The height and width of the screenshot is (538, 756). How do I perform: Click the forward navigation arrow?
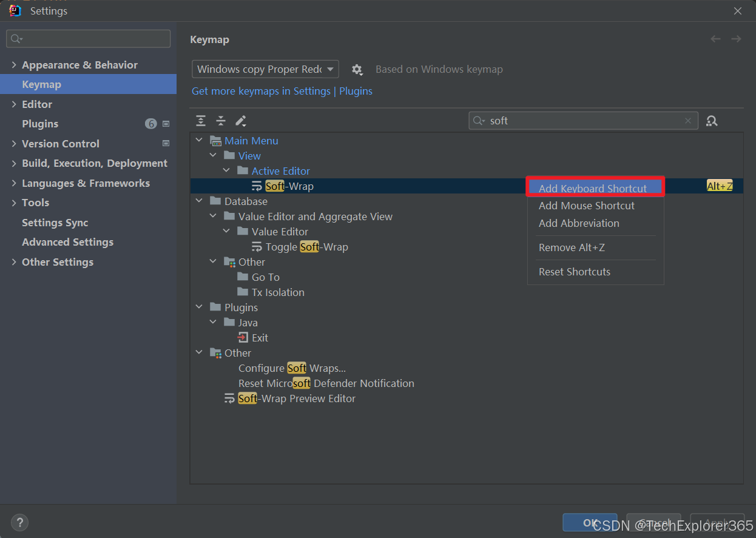(x=736, y=39)
